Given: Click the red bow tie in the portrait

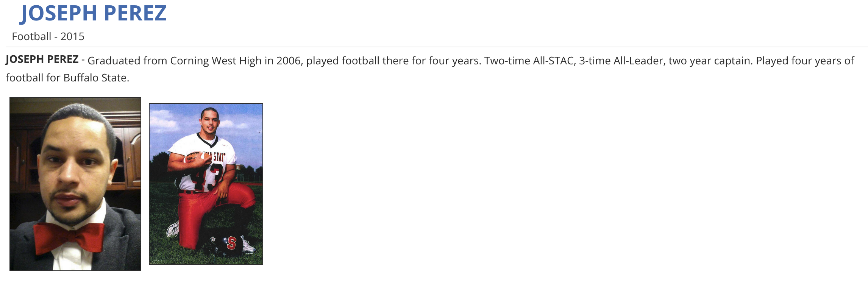Looking at the screenshot, I should [x=69, y=237].
